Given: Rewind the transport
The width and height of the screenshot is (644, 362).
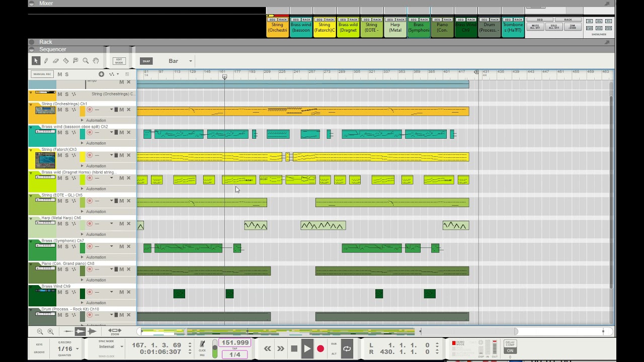Looking at the screenshot, I should tap(267, 349).
